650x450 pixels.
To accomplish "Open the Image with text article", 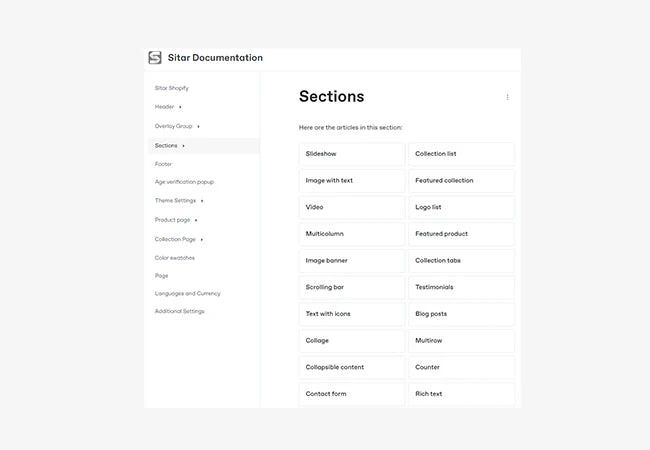I will pos(351,181).
